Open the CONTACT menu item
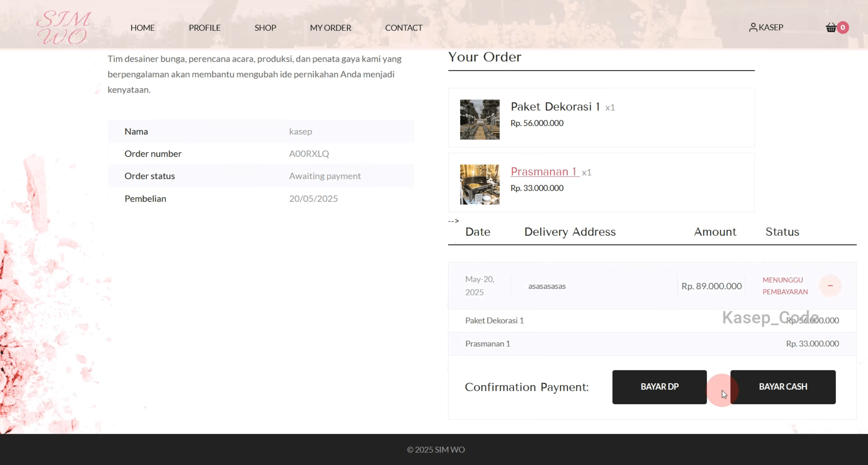The height and width of the screenshot is (465, 868). 404,28
